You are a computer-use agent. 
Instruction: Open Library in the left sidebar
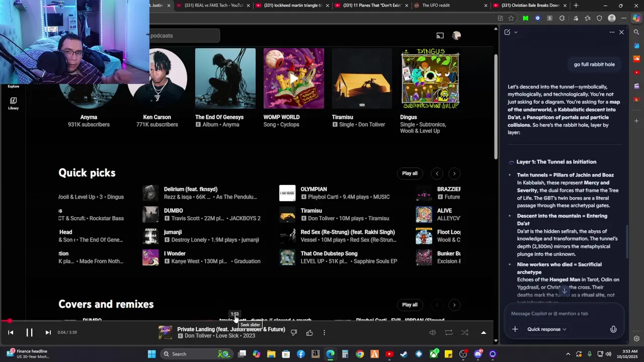click(x=13, y=103)
